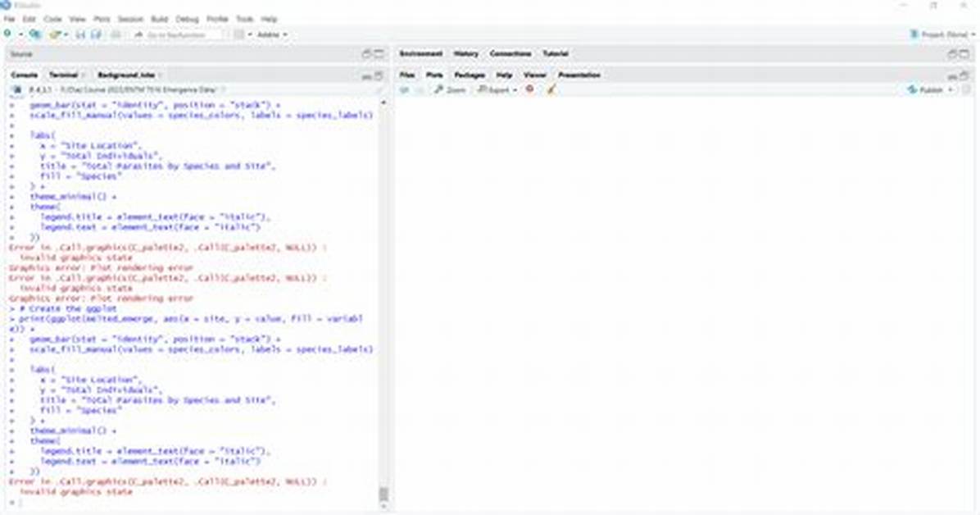
Task: Maximize the Plots pane icon
Action: (964, 75)
